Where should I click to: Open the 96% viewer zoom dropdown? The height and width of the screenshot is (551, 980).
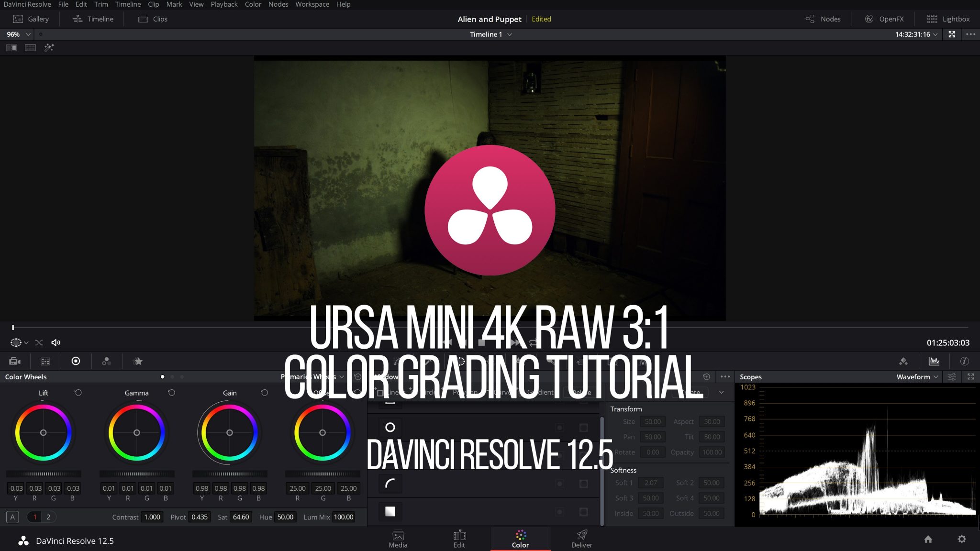point(19,34)
